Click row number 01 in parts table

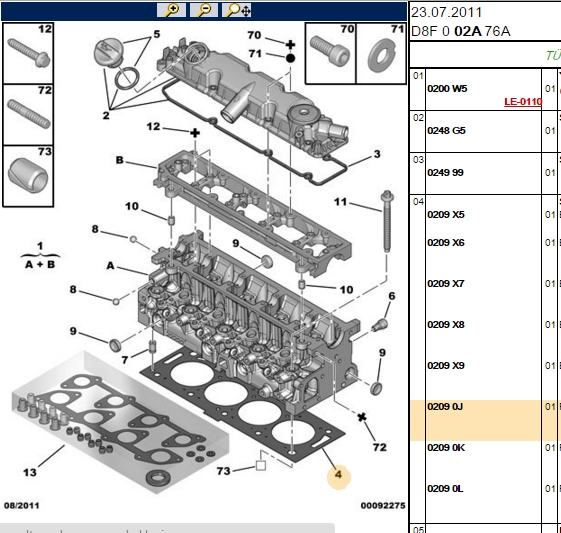(418, 76)
